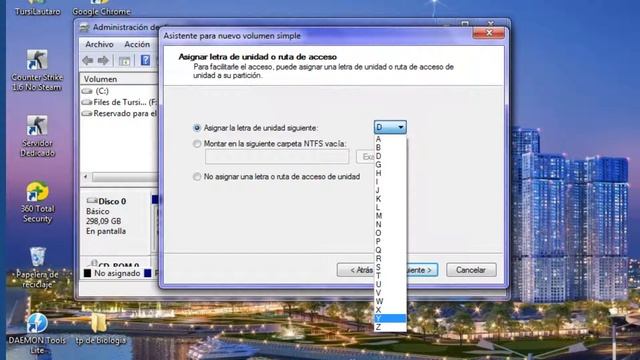Image resolution: width=640 pixels, height=360 pixels.
Task: Choose letter X from the drive list
Action: point(390,310)
